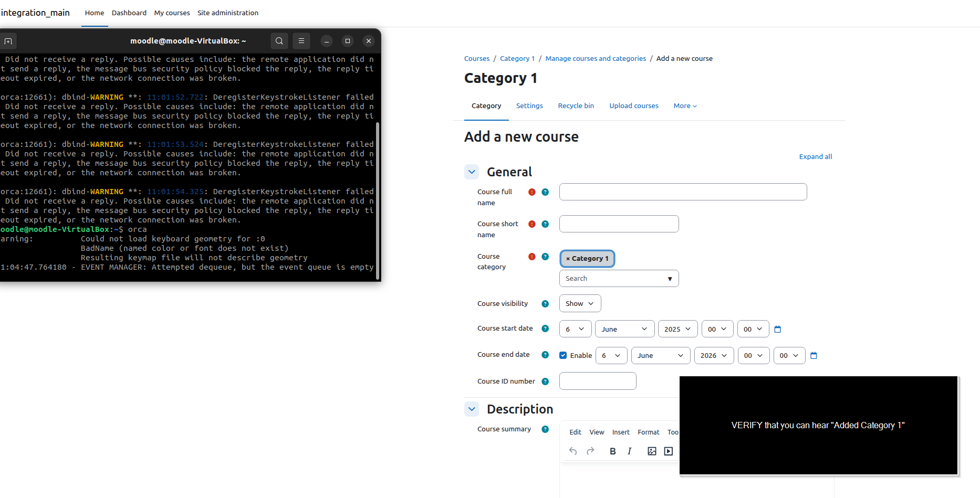Collapse the Description section chevron
Image resolution: width=980 pixels, height=498 pixels.
[472, 409]
